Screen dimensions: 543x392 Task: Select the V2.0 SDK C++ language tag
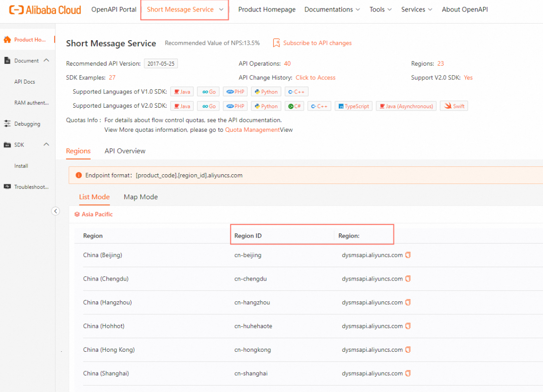pyautogui.click(x=319, y=106)
